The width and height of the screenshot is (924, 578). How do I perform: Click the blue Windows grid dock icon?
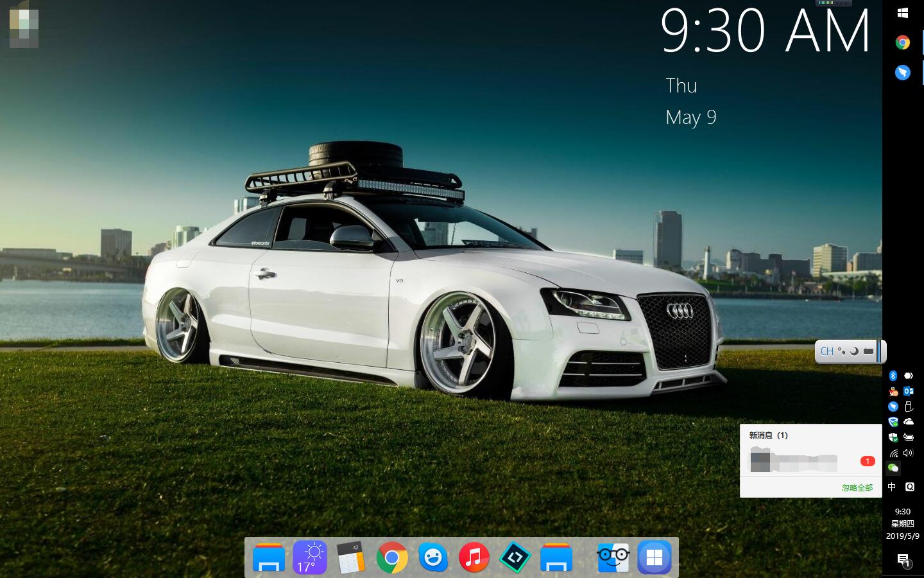coord(654,557)
